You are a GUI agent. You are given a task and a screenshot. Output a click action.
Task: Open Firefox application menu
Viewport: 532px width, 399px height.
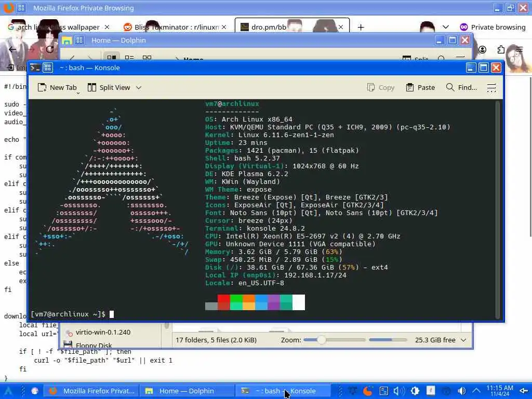tap(519, 49)
